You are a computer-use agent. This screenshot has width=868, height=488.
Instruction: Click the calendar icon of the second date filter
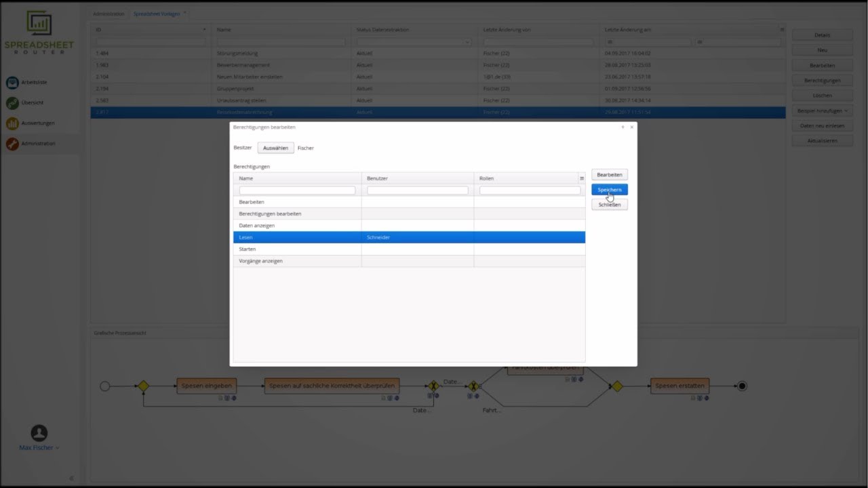click(x=700, y=42)
